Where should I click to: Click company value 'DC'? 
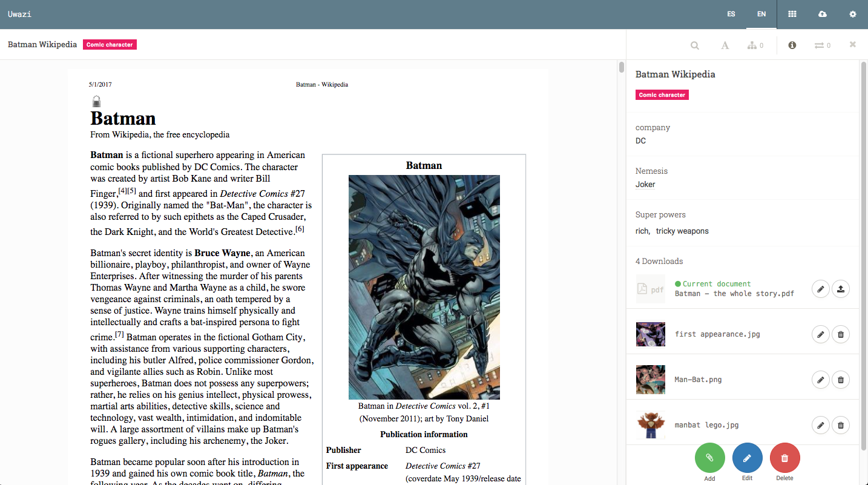click(x=640, y=141)
